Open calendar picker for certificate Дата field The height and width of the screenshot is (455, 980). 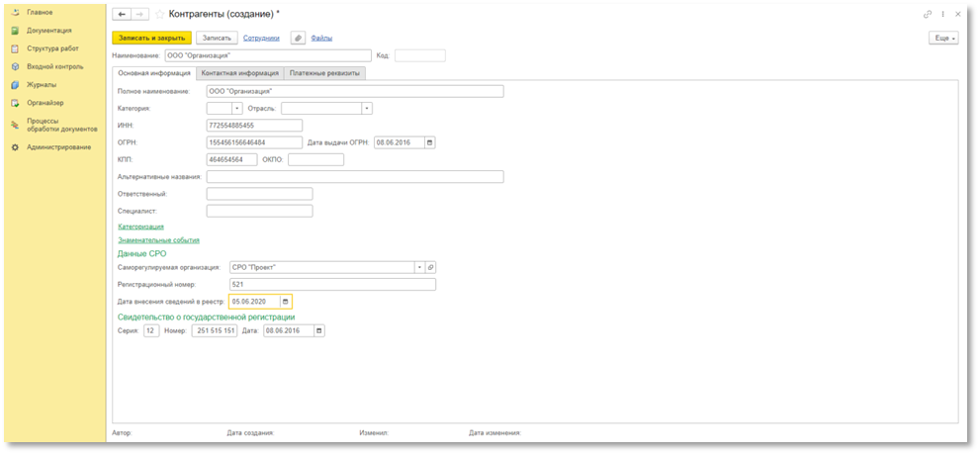click(317, 331)
